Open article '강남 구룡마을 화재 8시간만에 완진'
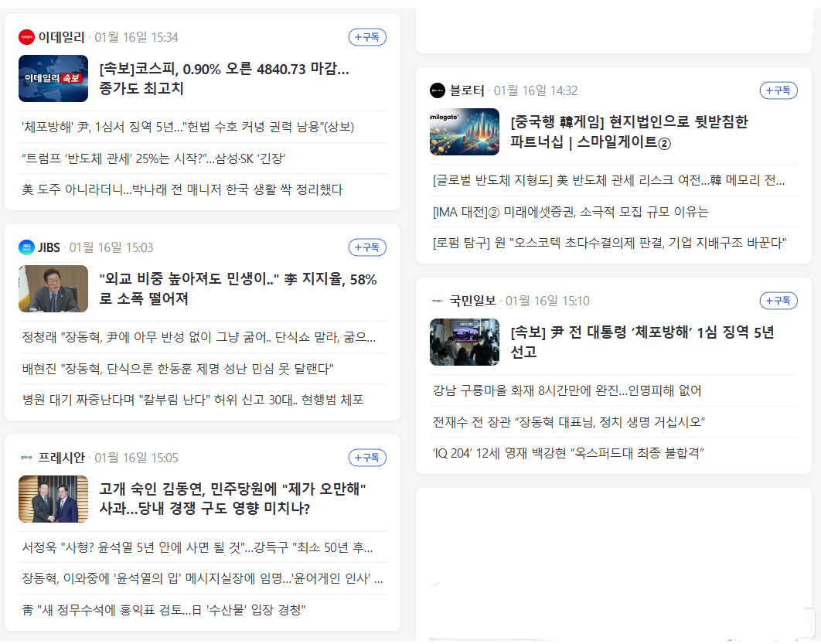Viewport: 821px width, 644px height. click(567, 390)
